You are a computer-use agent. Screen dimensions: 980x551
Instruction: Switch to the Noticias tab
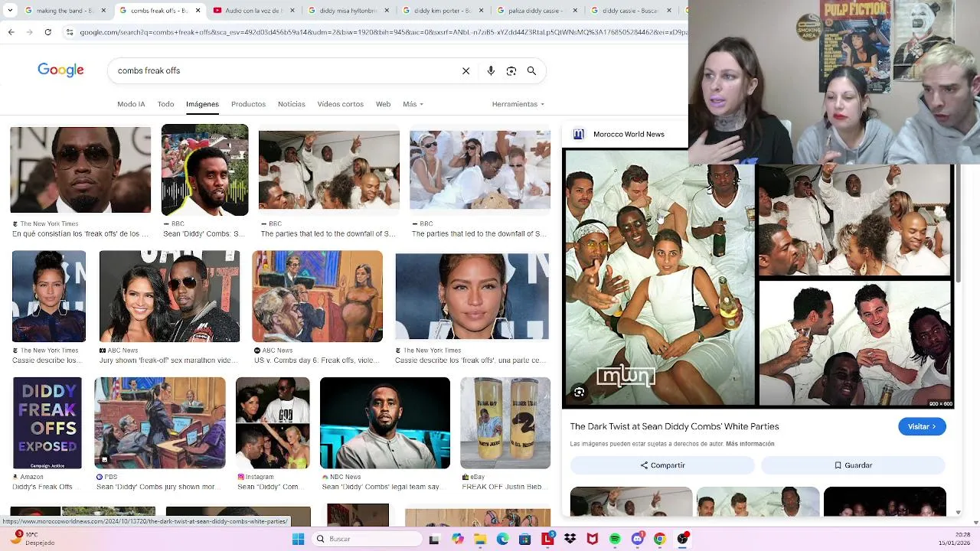point(291,104)
